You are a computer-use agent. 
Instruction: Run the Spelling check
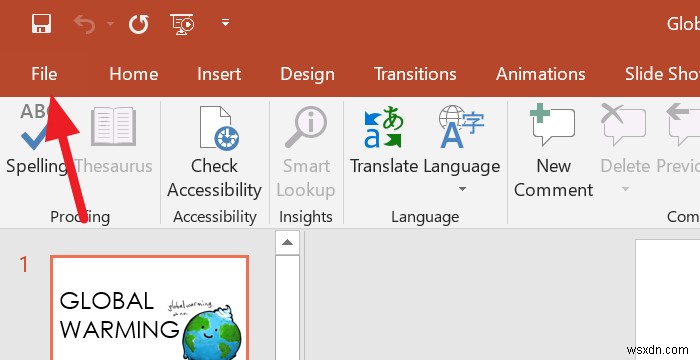[x=37, y=140]
